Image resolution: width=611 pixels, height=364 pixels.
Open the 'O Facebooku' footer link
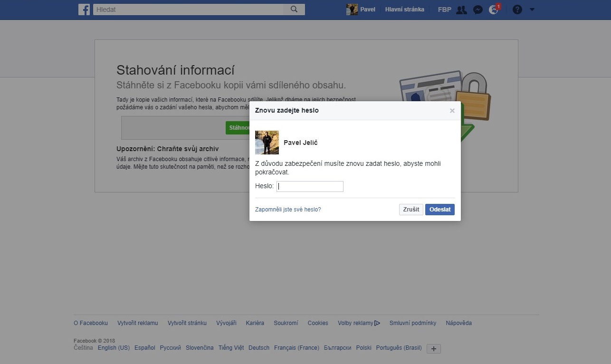click(x=91, y=323)
